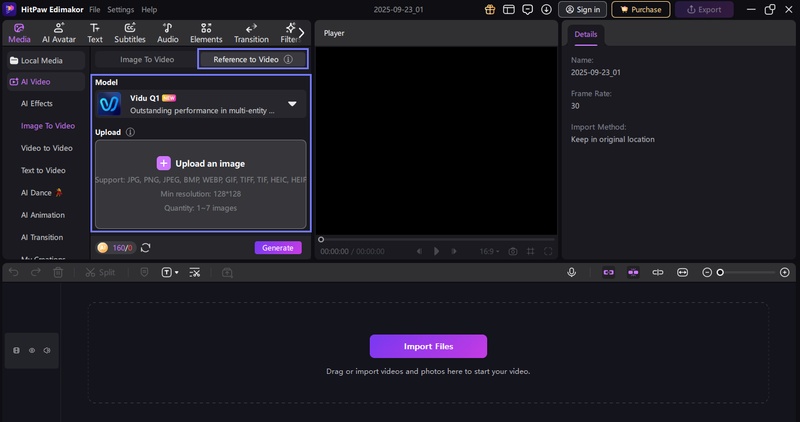The height and width of the screenshot is (422, 800).
Task: Click Upload an image plus button
Action: 163,163
